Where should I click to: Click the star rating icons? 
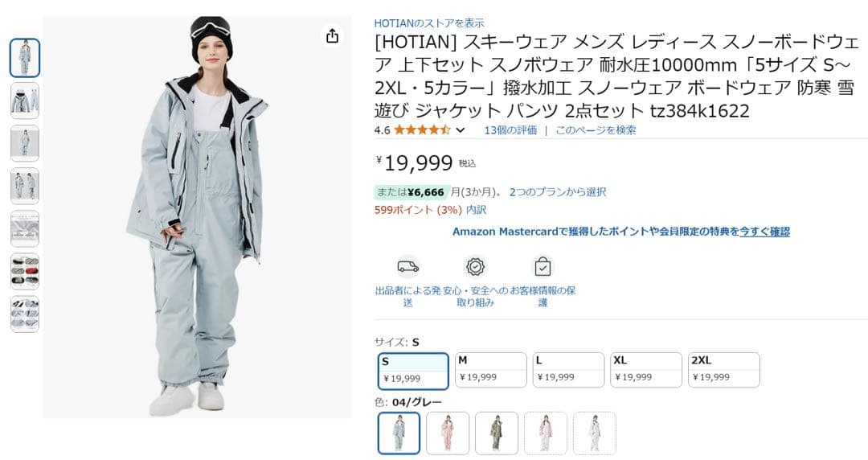pyautogui.click(x=422, y=129)
